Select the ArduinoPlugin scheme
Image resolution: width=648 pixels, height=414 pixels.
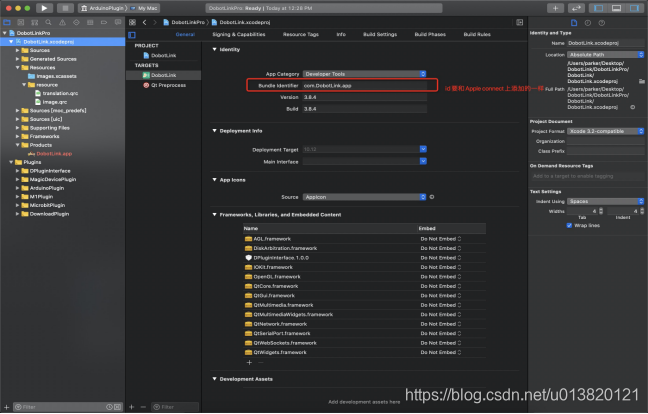click(103, 8)
